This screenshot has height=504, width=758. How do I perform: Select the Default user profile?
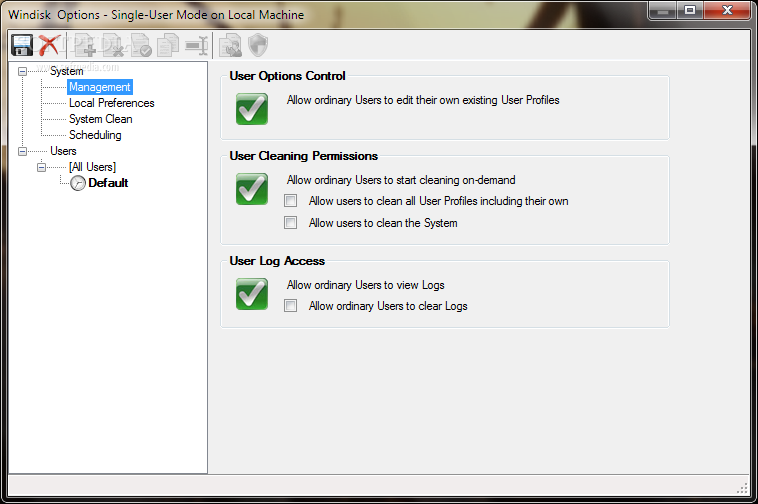click(108, 183)
